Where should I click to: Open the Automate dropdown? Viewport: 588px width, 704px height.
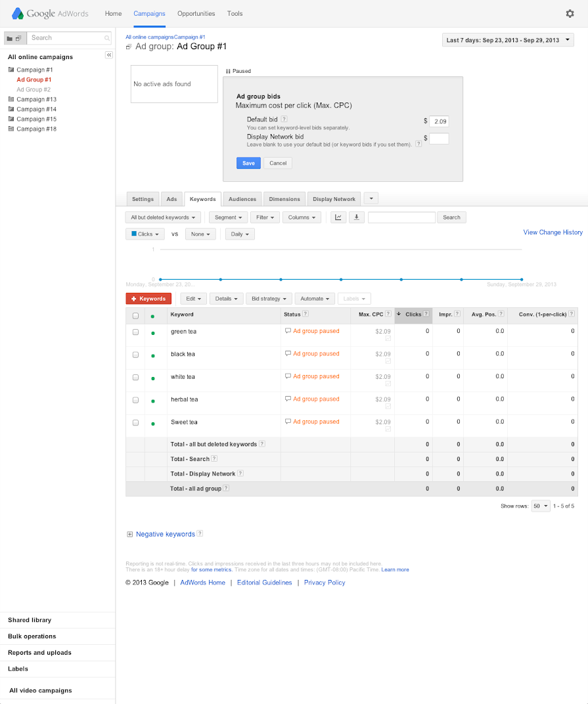(x=315, y=299)
